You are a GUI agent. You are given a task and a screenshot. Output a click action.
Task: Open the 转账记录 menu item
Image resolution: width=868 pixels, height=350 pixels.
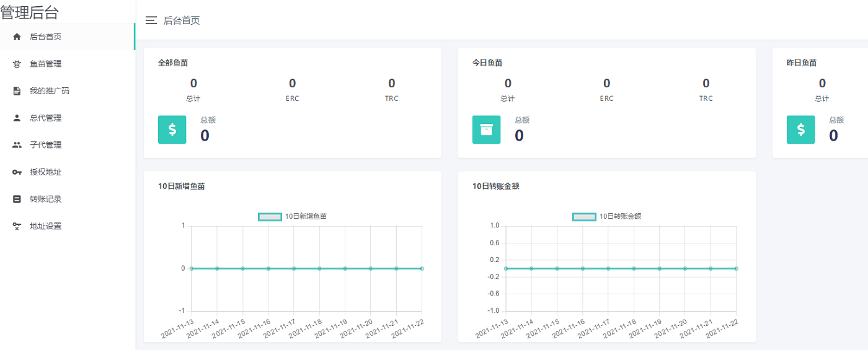pyautogui.click(x=46, y=199)
